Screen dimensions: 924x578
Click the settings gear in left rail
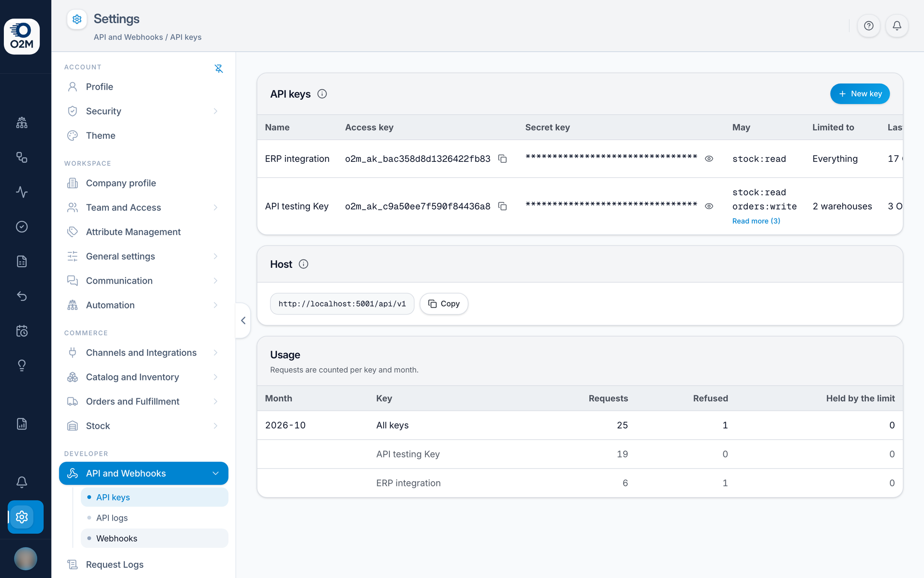coord(22,517)
